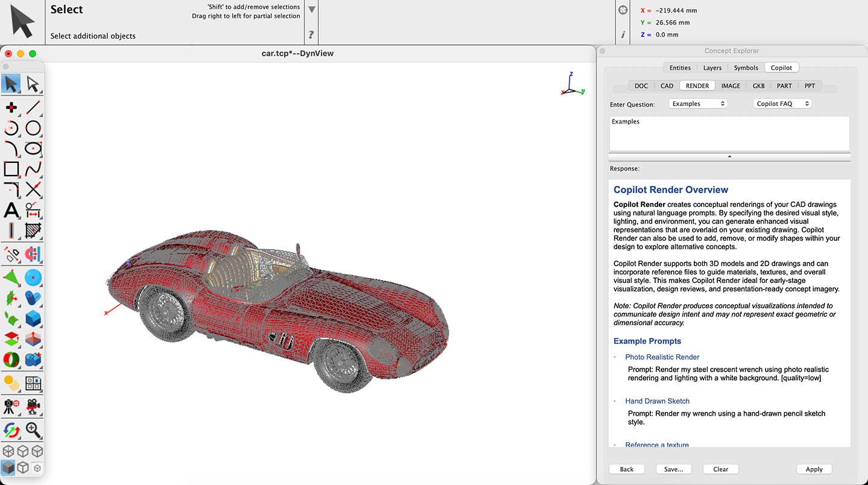
Task: Select the Hatch fill tool
Action: point(33,230)
